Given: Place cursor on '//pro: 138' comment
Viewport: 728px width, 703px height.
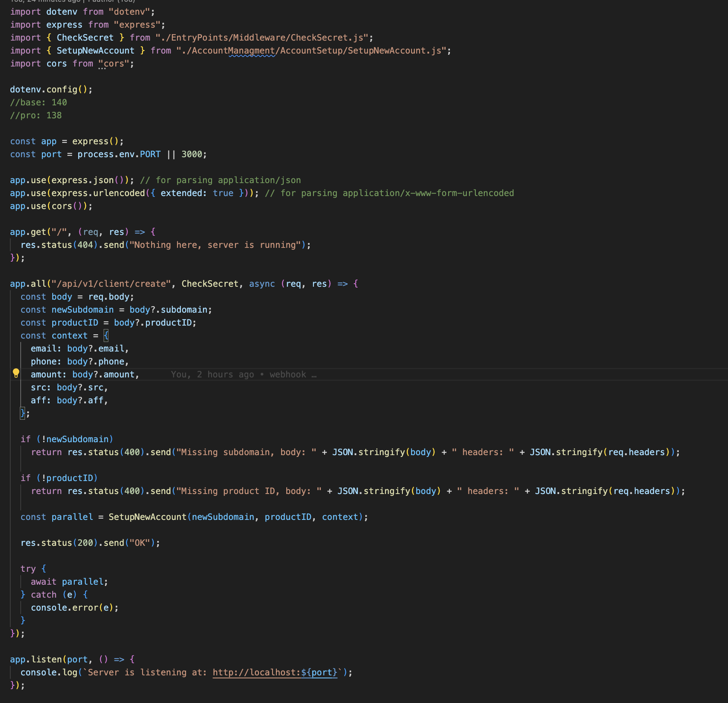Looking at the screenshot, I should (x=36, y=115).
